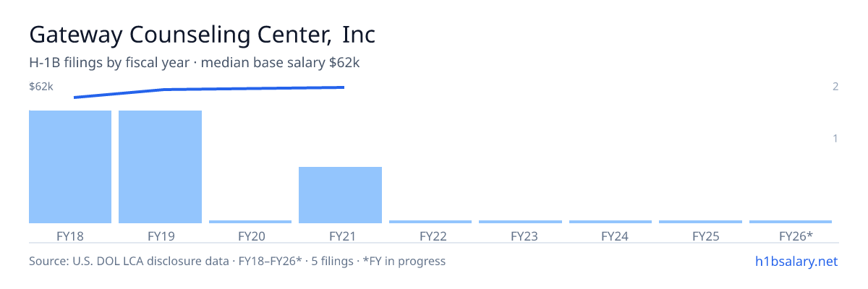The image size is (868, 289).
Task: Click the FY18 filings bar
Action: pyautogui.click(x=70, y=167)
